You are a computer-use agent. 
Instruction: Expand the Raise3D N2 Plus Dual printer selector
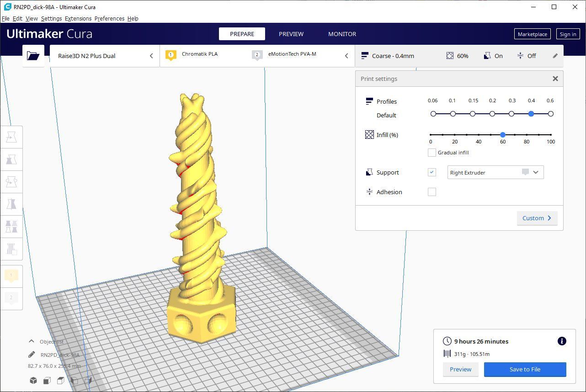(x=105, y=56)
